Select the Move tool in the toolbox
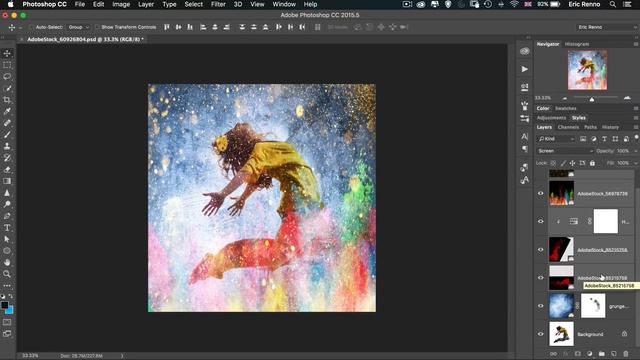Screen dimensions: 640x360 point(7,53)
